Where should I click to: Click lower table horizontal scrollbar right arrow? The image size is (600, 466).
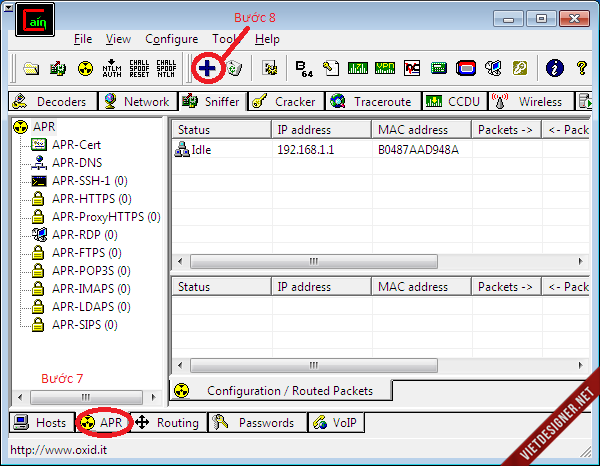(580, 365)
